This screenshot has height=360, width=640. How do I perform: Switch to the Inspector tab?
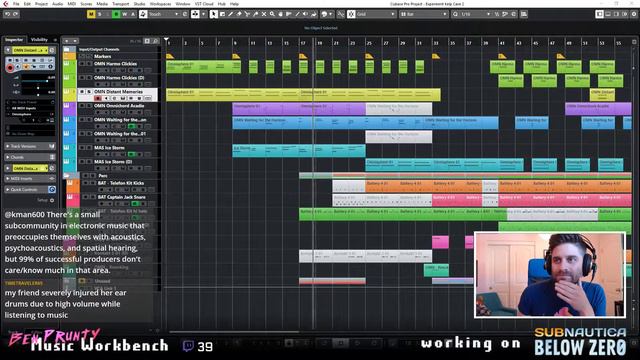(x=14, y=40)
